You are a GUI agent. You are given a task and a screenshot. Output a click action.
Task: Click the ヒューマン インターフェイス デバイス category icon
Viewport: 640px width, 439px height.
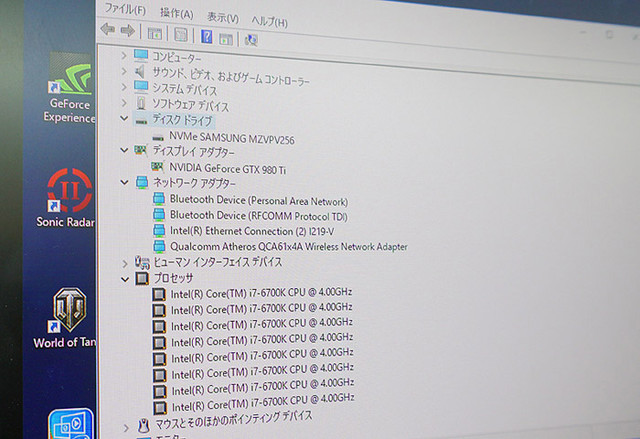142,262
